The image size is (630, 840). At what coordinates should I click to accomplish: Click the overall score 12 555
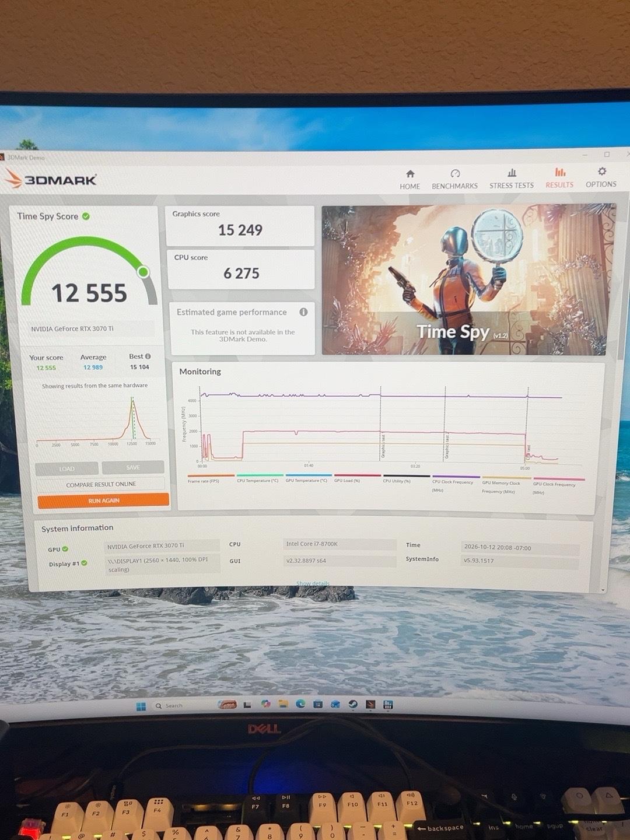[89, 293]
